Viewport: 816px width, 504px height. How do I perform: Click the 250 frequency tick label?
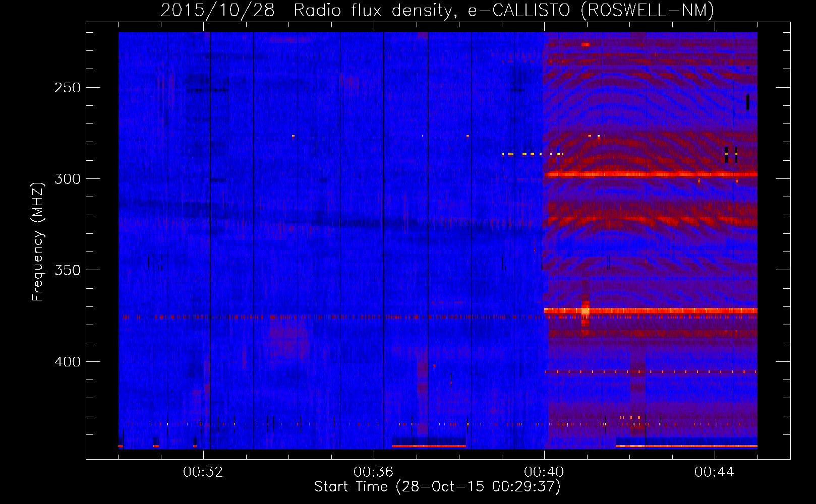click(68, 88)
